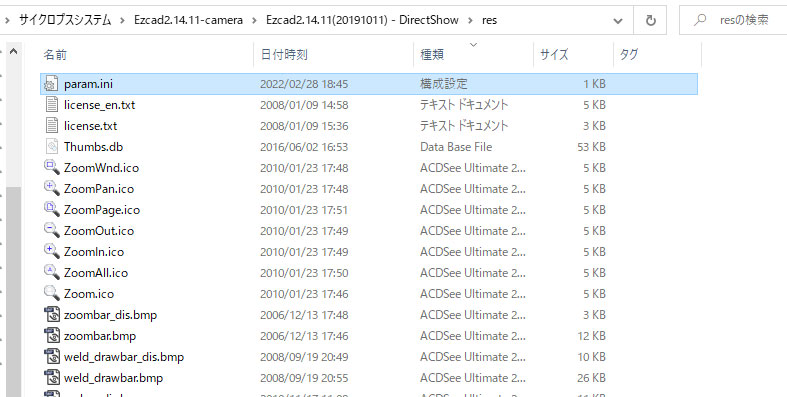Navigate to Ezcad2.14.11-camera breadcrumb folder
787x397 pixels.
coord(188,20)
